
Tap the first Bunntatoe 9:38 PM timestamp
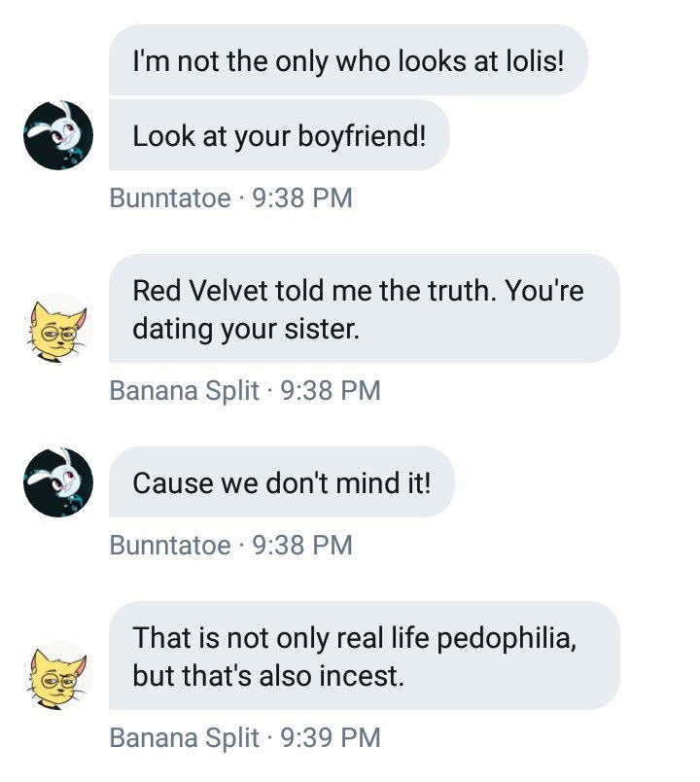coord(302,198)
